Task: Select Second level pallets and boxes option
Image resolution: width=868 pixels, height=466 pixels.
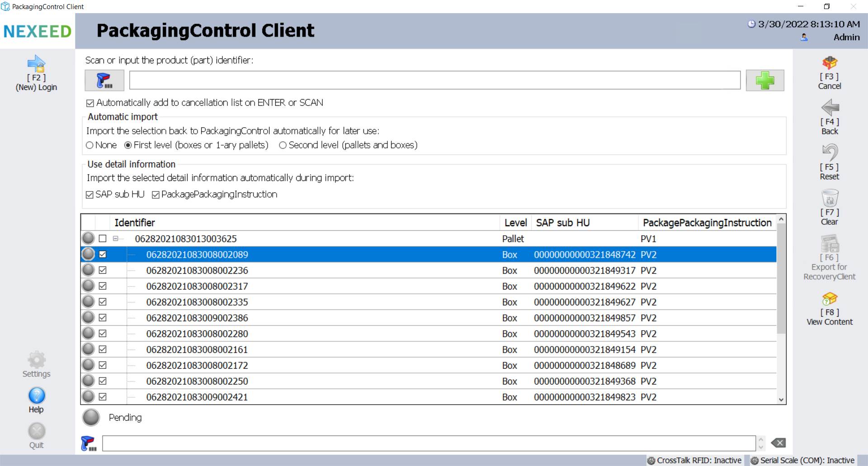Action: (x=283, y=145)
